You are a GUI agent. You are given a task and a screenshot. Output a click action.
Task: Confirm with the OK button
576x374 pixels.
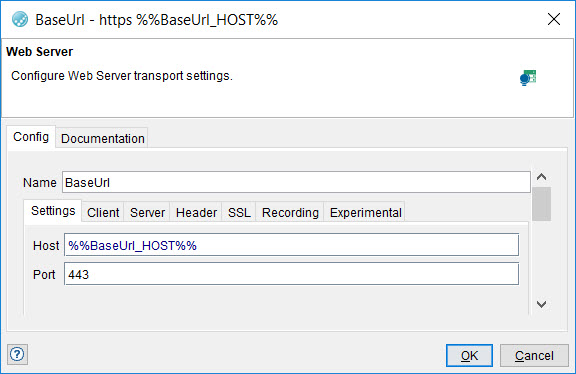tap(469, 355)
